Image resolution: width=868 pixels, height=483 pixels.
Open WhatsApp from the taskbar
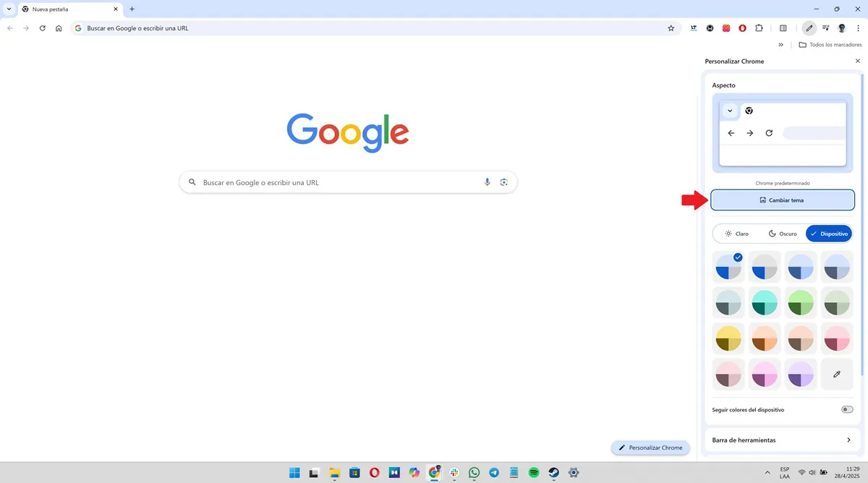(x=474, y=473)
